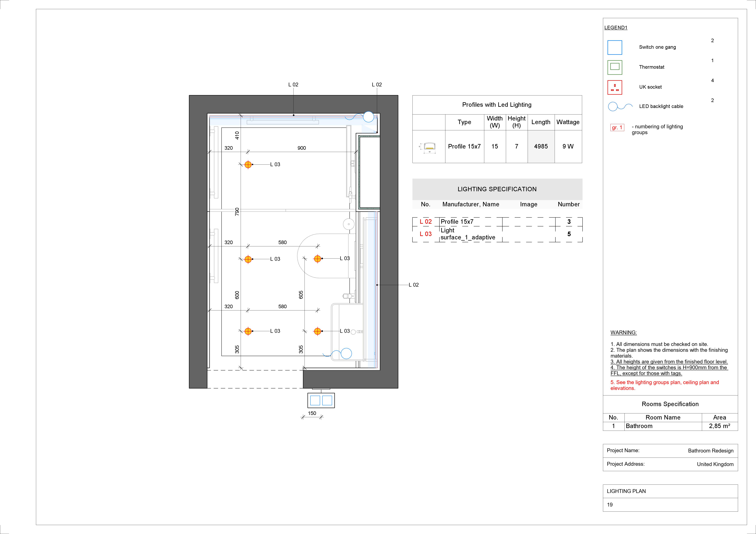Click the L 02 label right of room
The image size is (756, 534).
pos(414,285)
